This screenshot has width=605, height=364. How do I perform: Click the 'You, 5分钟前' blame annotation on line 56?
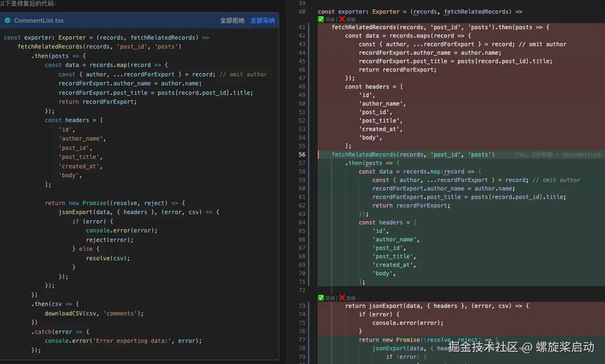tap(534, 155)
